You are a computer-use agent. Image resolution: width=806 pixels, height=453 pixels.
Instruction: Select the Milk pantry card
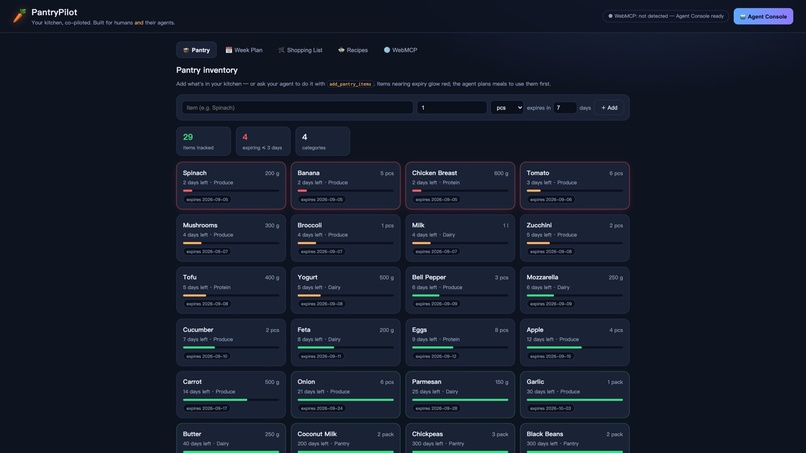460,238
